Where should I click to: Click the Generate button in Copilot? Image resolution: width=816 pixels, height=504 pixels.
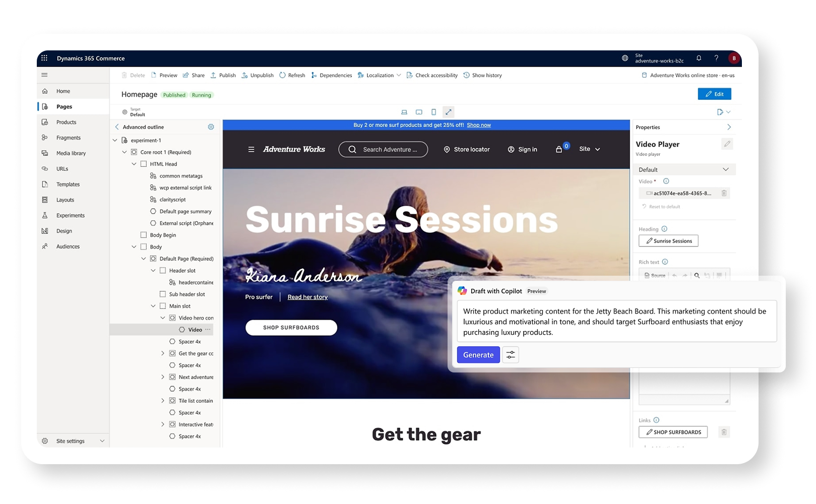(x=478, y=355)
